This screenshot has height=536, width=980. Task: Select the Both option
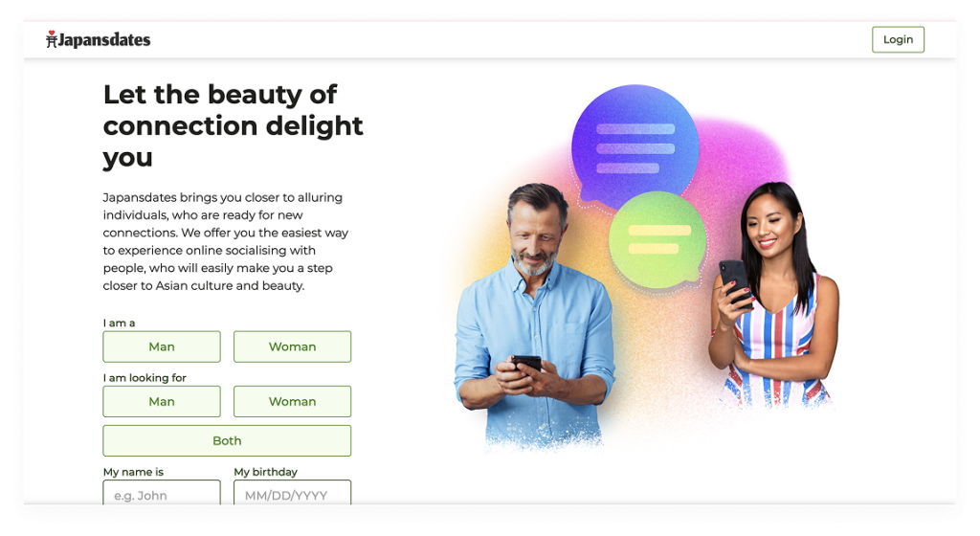pyautogui.click(x=227, y=441)
